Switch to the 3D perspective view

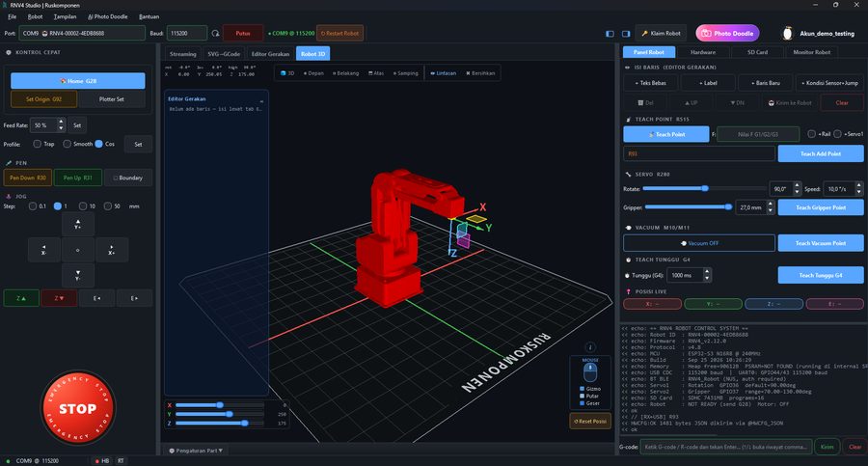287,73
